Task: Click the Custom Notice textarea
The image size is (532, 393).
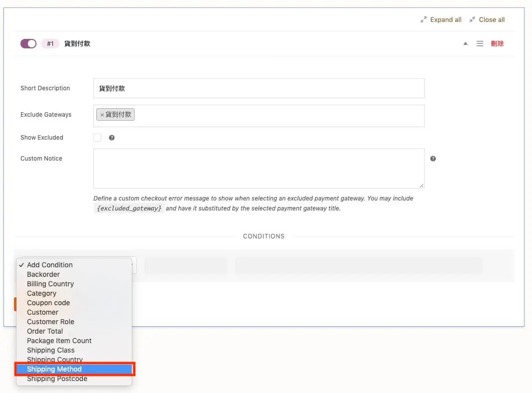Action: (259, 169)
